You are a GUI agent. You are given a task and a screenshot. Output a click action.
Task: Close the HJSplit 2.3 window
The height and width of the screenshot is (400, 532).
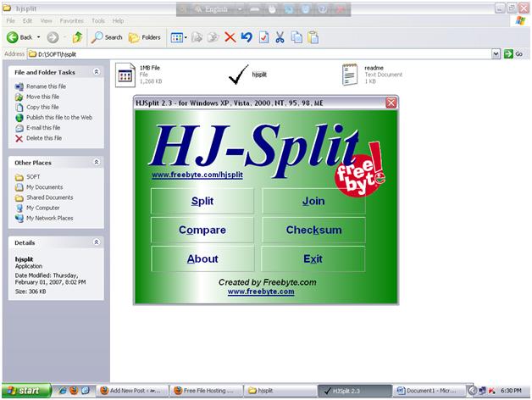(x=391, y=103)
